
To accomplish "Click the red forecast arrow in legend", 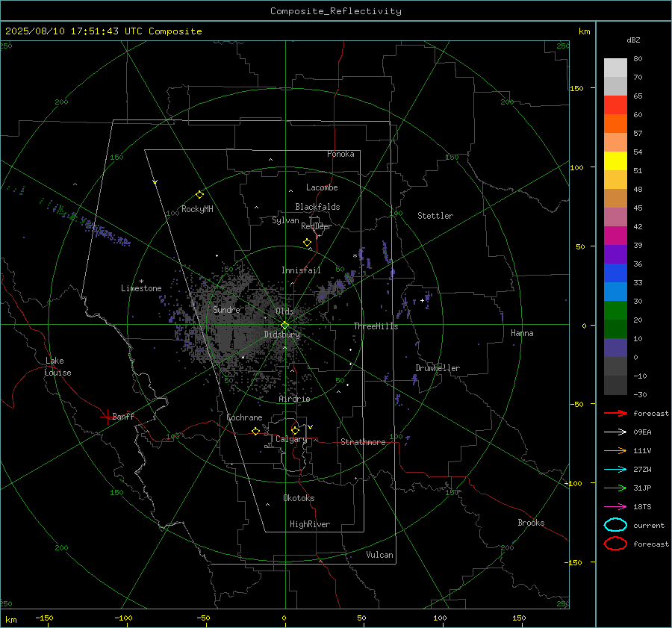I will click(x=615, y=413).
